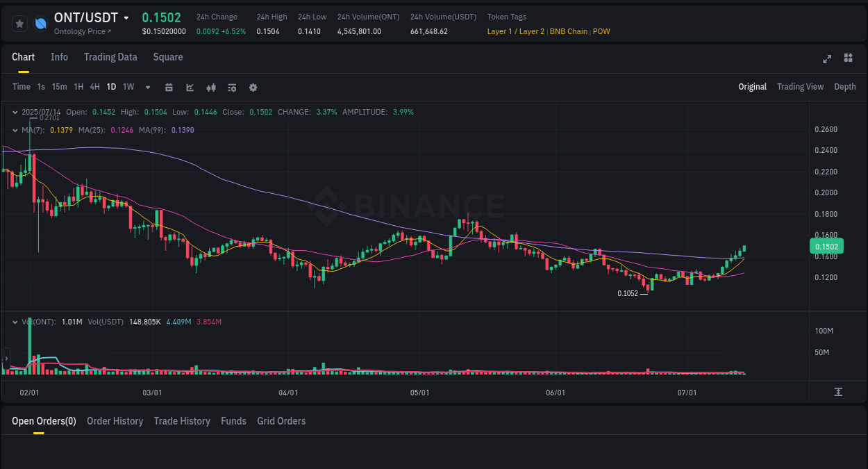The image size is (868, 469).
Task: Click the volume profile icon below price scale
Action: [x=838, y=393]
